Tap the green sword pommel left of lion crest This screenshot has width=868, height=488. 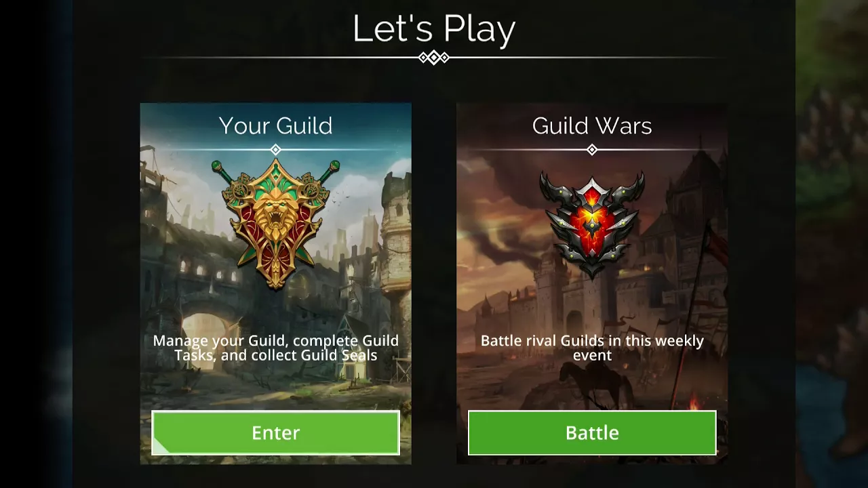point(218,165)
